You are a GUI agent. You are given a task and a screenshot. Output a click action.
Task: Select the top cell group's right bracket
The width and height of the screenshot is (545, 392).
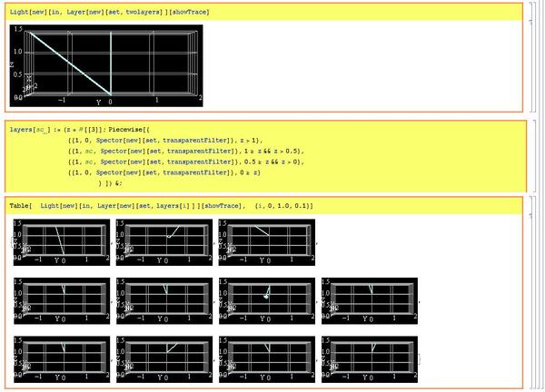[x=527, y=56]
